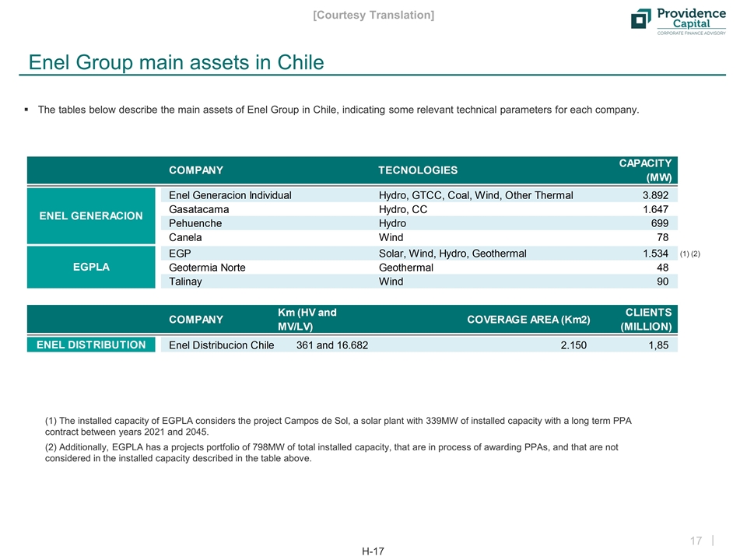Click the CLIENTS (MILLION) column header
Viewport: 747px width, 560px height.
click(645, 319)
